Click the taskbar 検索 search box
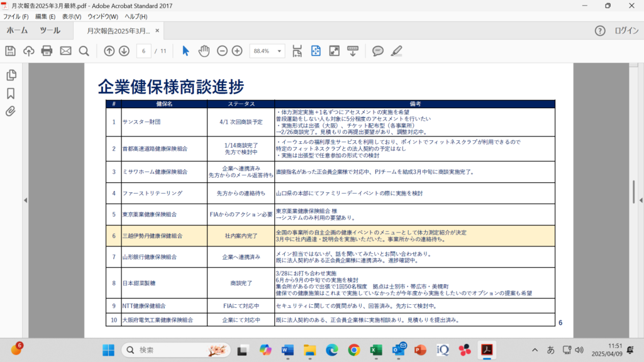 [176, 350]
